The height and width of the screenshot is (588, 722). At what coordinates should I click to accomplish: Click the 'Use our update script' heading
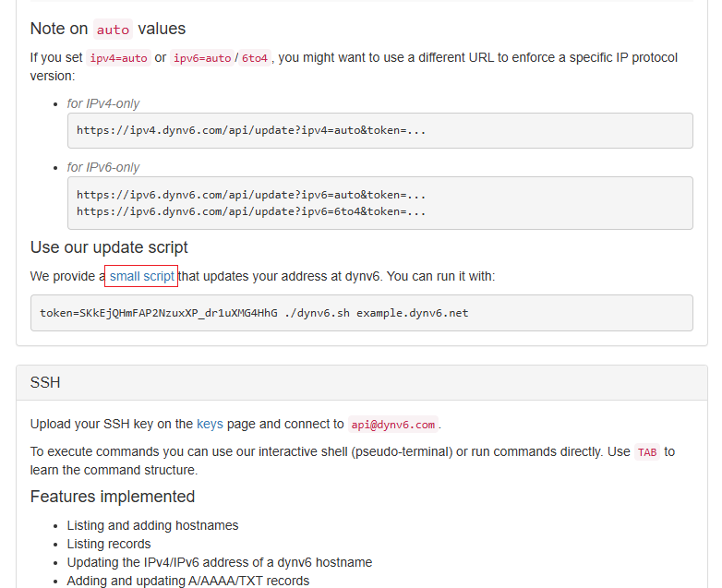click(x=109, y=247)
